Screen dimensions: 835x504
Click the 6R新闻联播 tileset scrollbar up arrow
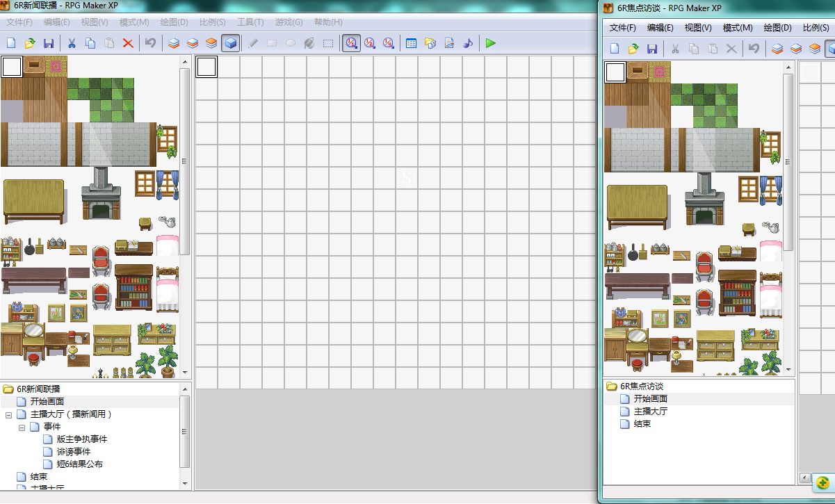click(x=185, y=62)
